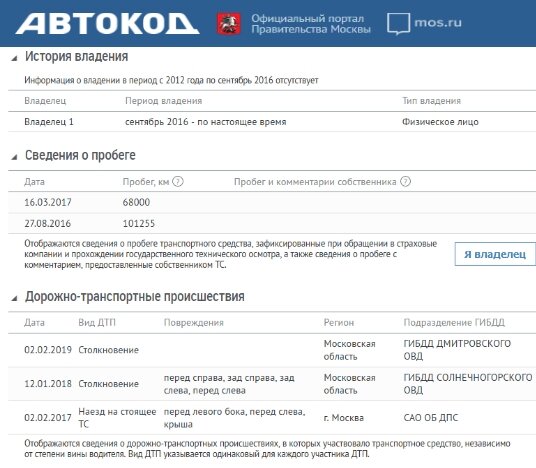Collapse the История владения section
Screen dimensions: 536x468
14,58
